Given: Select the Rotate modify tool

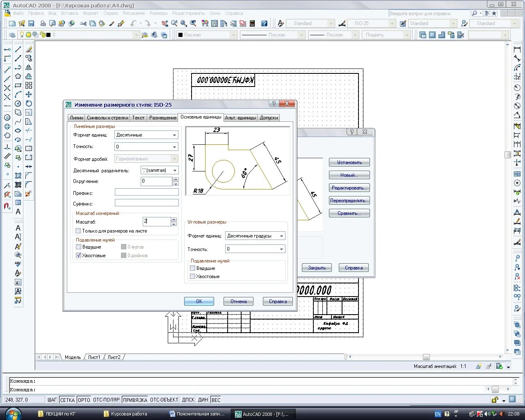Looking at the screenshot, I should click(29, 103).
